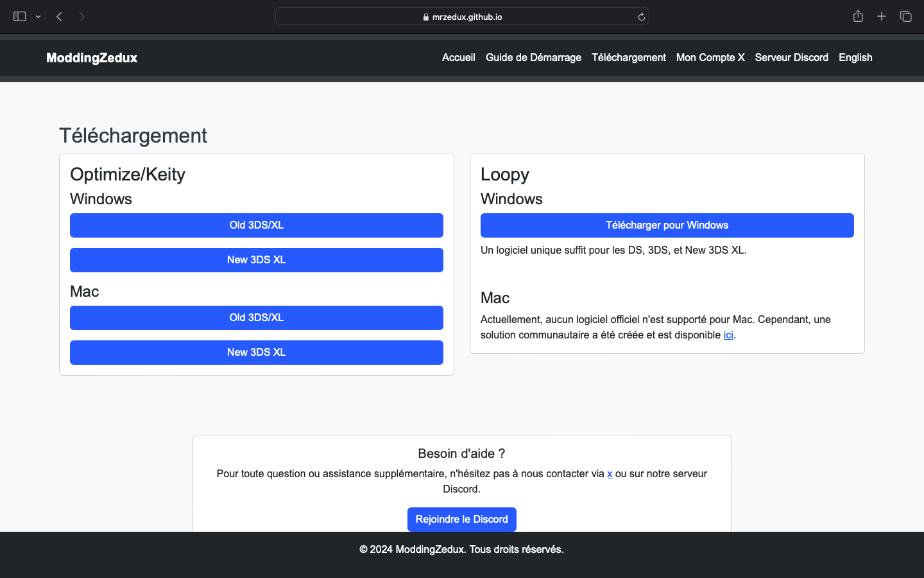Open Serveur Discord nav link

tap(791, 58)
